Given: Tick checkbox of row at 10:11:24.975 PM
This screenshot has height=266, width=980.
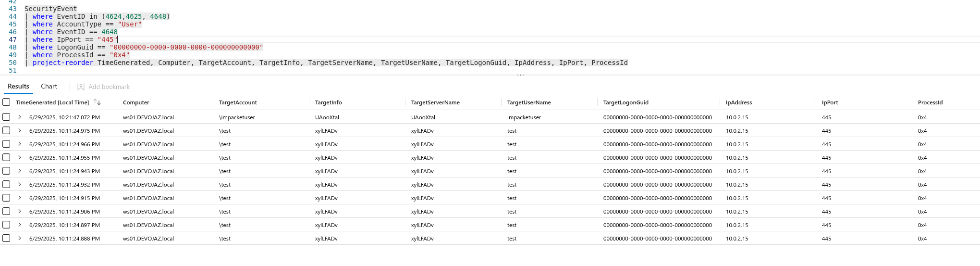Looking at the screenshot, I should coord(6,130).
